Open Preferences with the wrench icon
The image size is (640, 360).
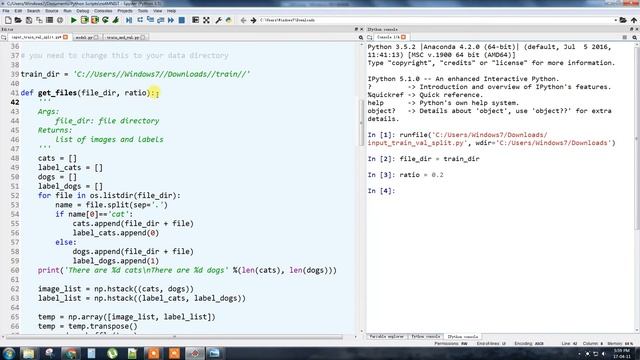pyautogui.click(x=218, y=20)
